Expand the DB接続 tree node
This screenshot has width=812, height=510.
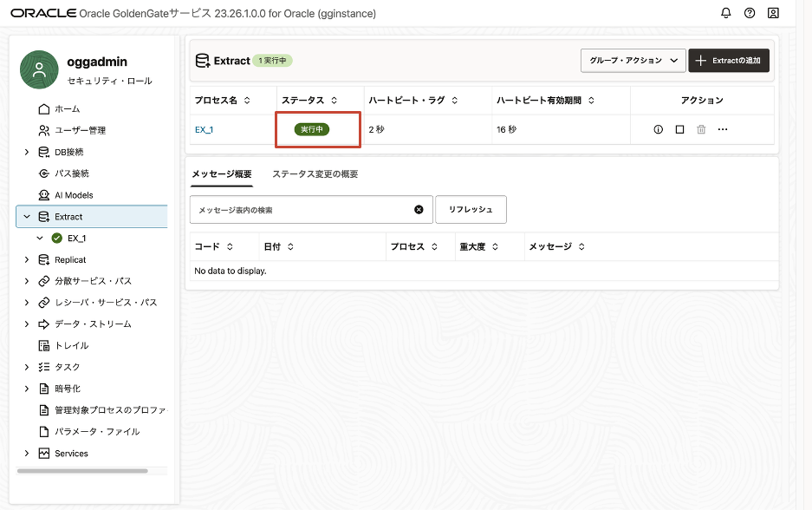tap(27, 152)
